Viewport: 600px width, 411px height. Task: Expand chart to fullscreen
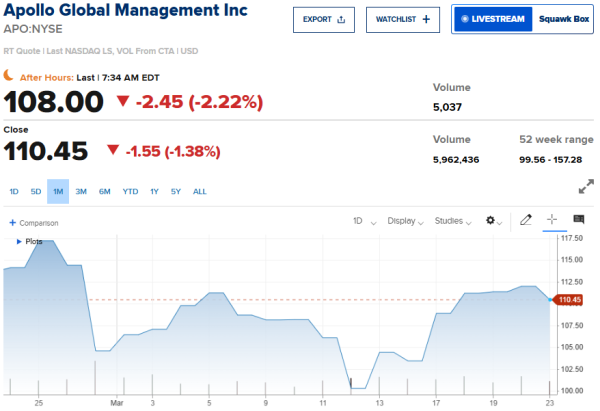(587, 187)
